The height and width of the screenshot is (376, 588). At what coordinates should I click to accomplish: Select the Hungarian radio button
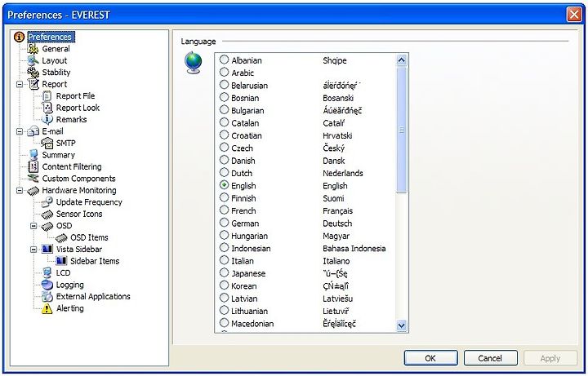click(x=224, y=235)
